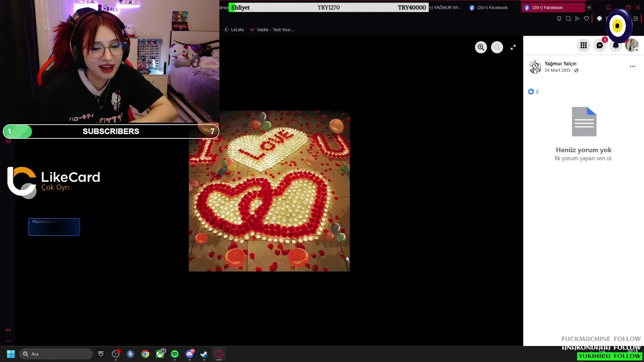
Task: Switch to the YAĞMUR YAL... browser tab
Action: click(x=446, y=8)
